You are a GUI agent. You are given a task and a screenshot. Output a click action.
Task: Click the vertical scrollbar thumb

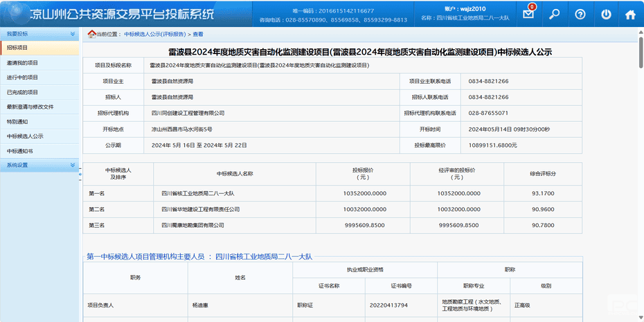click(x=640, y=52)
